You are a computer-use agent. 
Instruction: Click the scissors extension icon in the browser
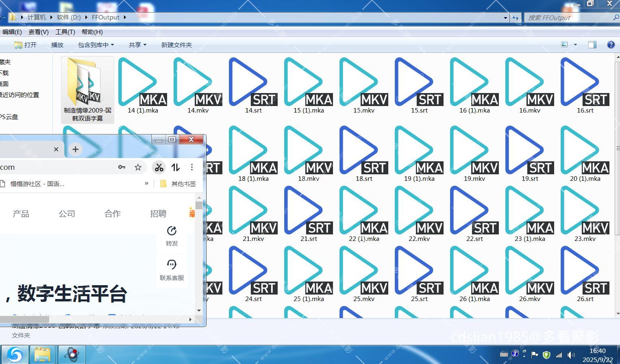pyautogui.click(x=159, y=167)
